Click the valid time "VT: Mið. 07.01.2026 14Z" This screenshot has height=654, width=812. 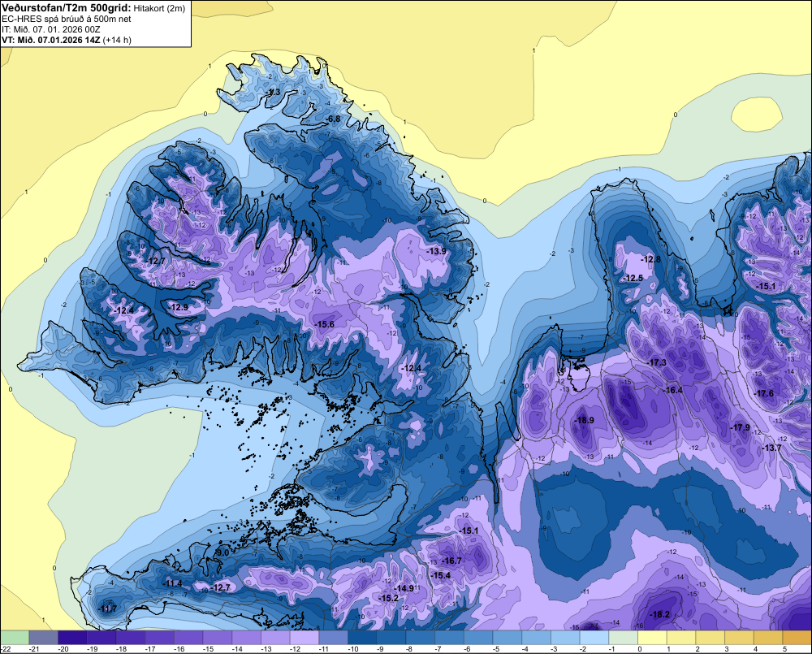(51, 40)
